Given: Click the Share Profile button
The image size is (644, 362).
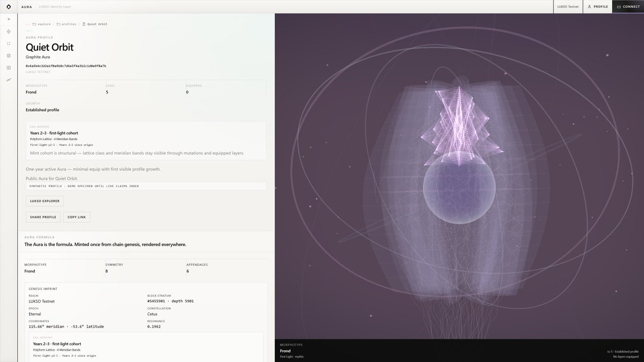Looking at the screenshot, I should click(43, 217).
